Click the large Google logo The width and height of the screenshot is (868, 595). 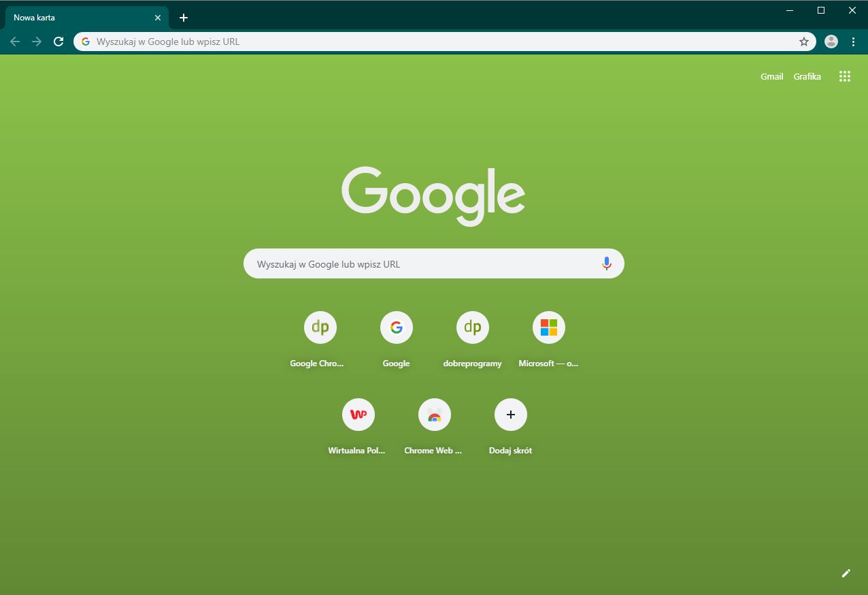click(433, 195)
